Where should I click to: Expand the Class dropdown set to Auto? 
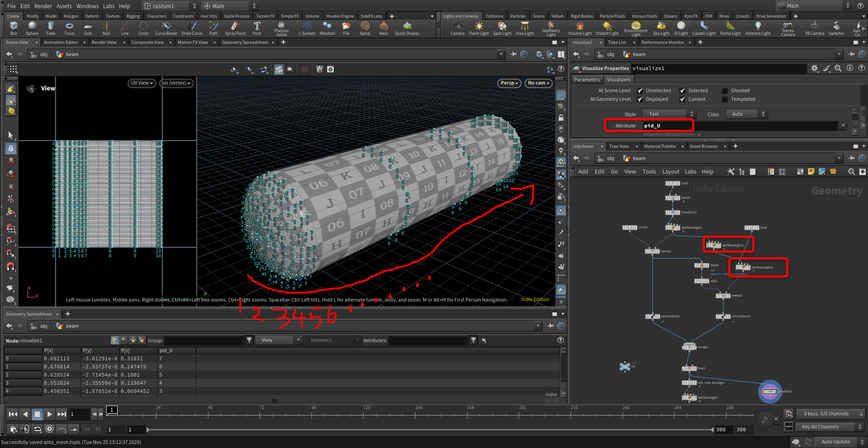(x=746, y=114)
